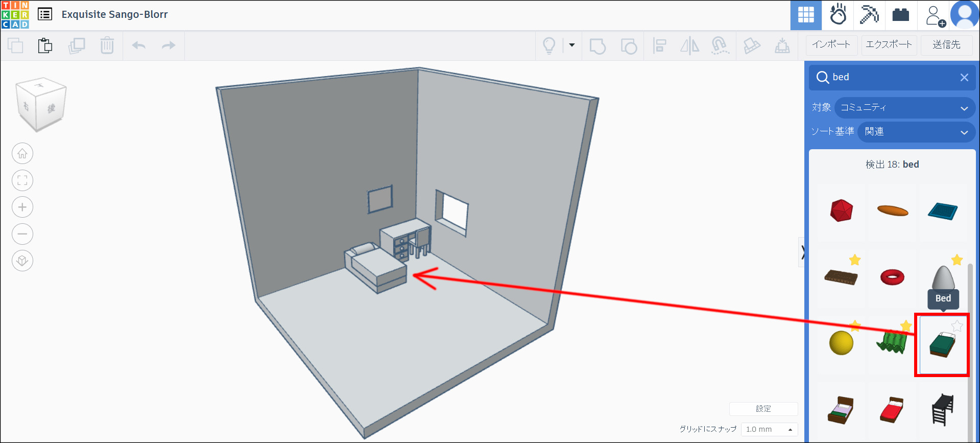Click the 送信先 button
Screen dimensions: 980x443
pyautogui.click(x=947, y=45)
